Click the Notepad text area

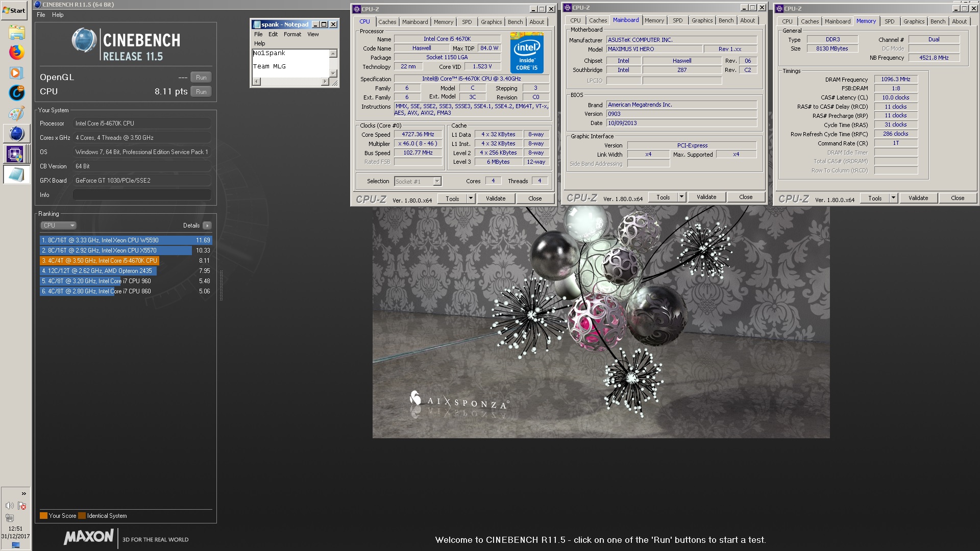(x=290, y=63)
